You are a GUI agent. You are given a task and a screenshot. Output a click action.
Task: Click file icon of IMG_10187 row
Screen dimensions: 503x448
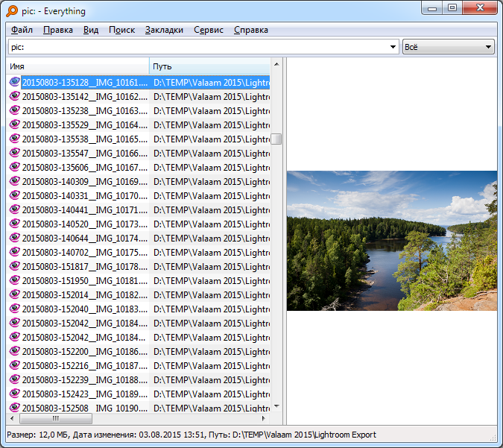(x=14, y=365)
